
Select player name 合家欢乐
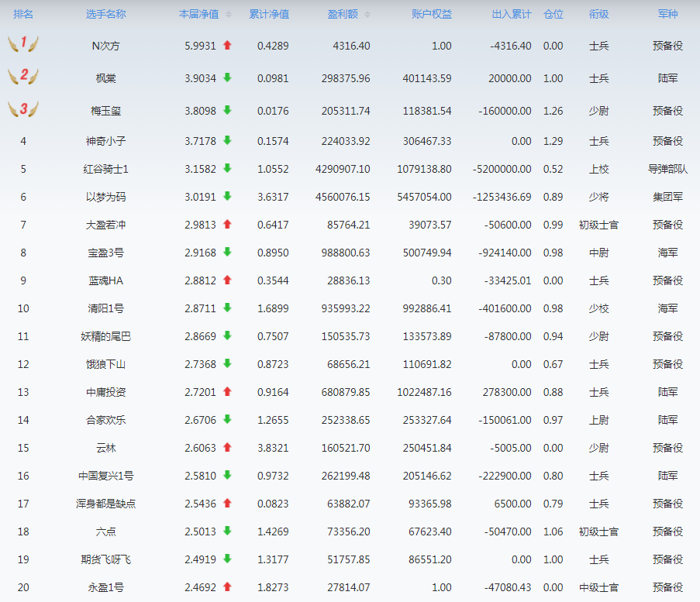pyautogui.click(x=105, y=420)
